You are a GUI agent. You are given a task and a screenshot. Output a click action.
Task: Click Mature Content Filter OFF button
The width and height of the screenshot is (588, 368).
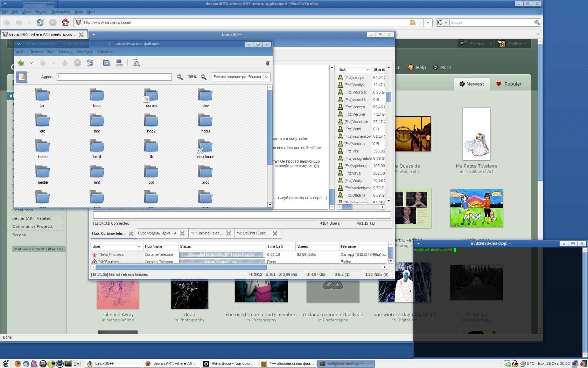[39, 249]
